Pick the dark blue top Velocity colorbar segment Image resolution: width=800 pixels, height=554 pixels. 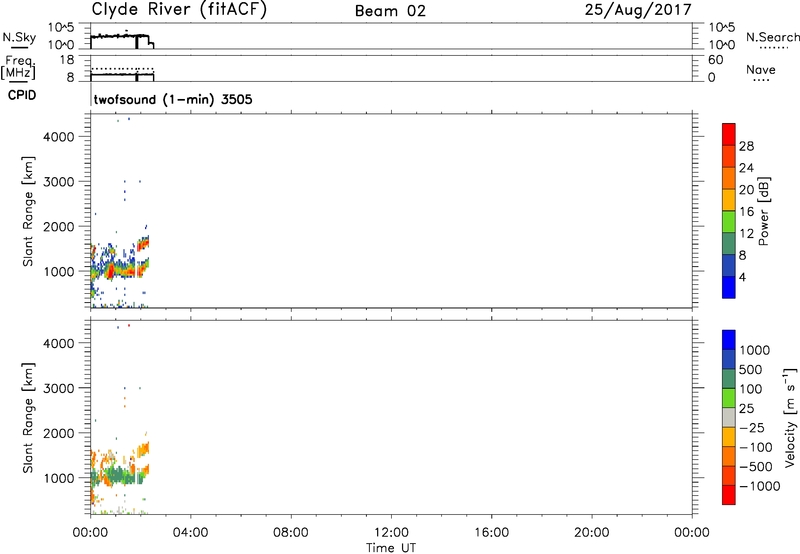click(x=729, y=340)
